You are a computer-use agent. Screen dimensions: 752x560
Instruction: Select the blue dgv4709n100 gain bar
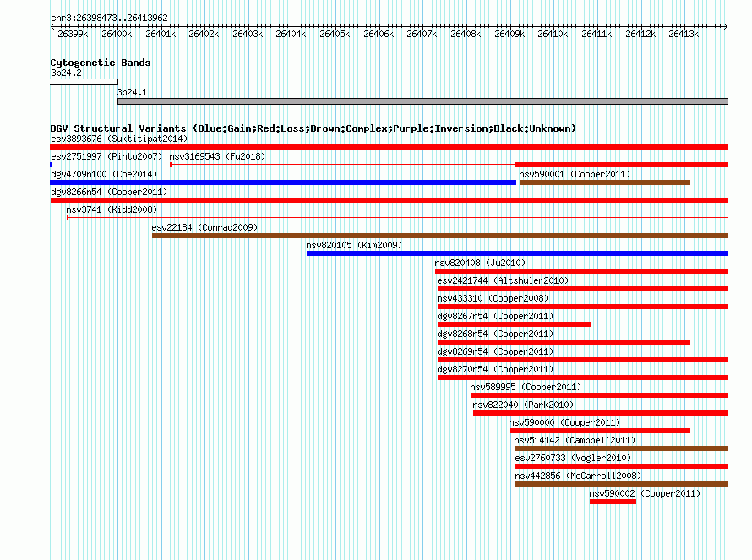283,182
